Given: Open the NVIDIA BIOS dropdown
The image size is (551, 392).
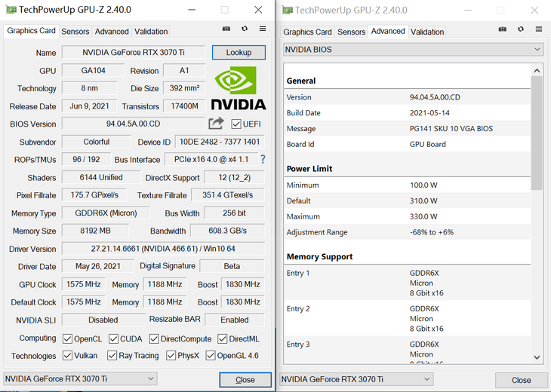Looking at the screenshot, I should [414, 50].
